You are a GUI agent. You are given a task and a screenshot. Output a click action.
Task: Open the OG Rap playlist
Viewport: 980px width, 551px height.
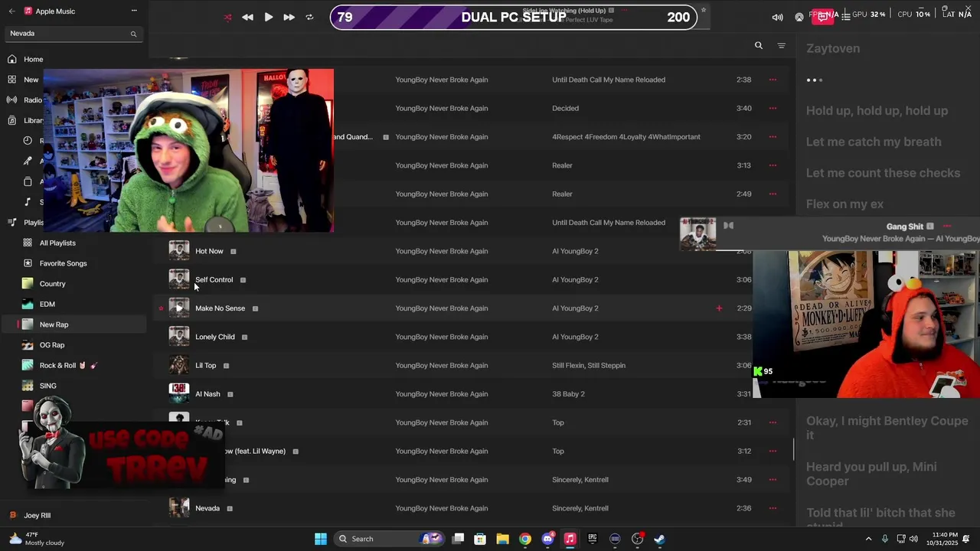point(52,345)
